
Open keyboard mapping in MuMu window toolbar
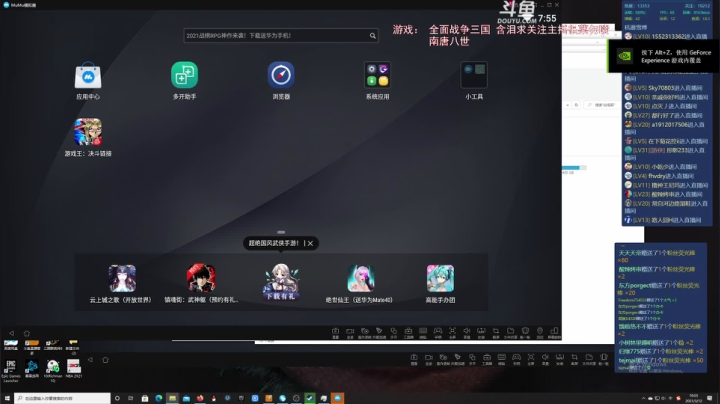(423, 332)
